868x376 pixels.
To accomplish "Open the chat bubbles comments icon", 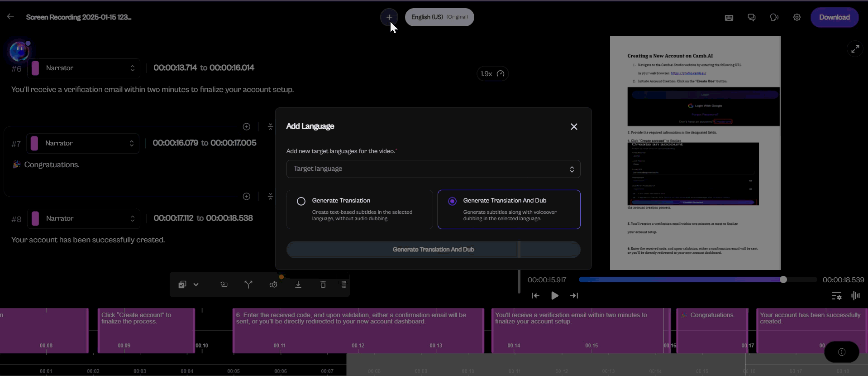I will 751,18.
